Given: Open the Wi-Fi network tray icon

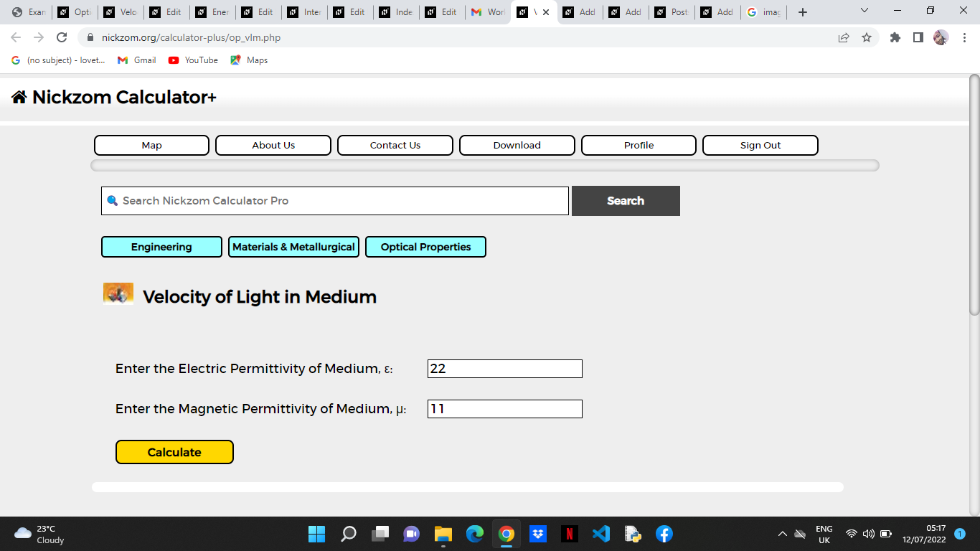Looking at the screenshot, I should click(x=852, y=534).
